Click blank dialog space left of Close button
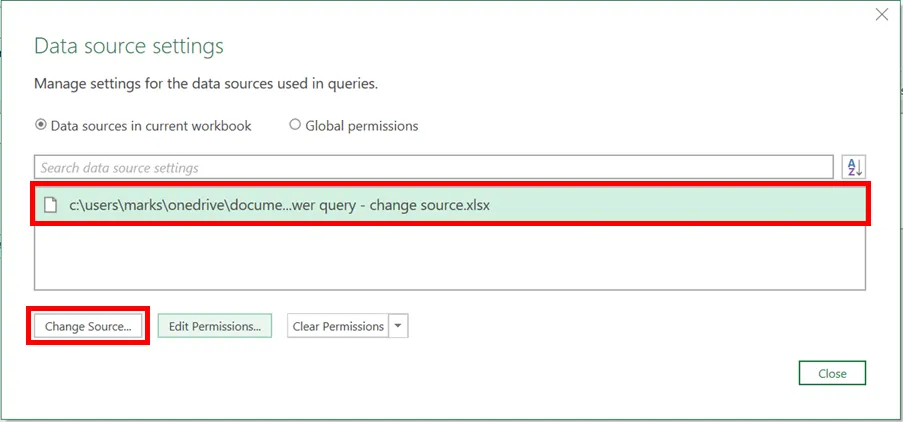 [x=600, y=373]
